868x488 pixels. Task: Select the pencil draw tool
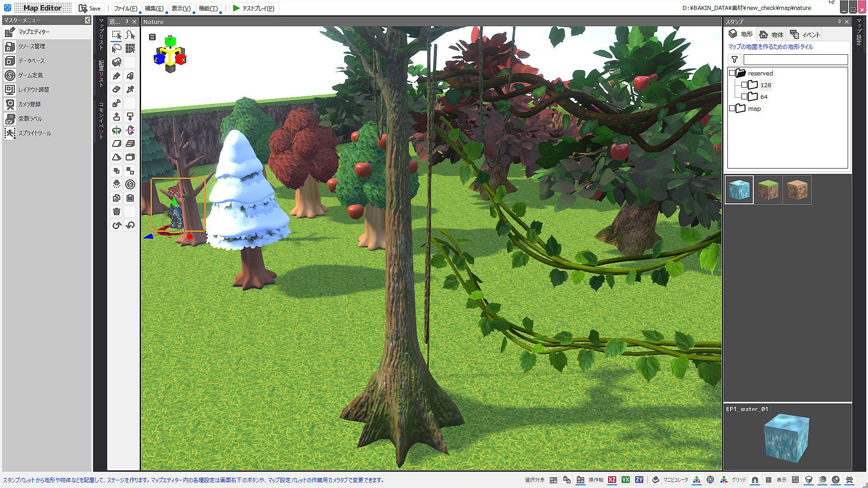[x=117, y=76]
